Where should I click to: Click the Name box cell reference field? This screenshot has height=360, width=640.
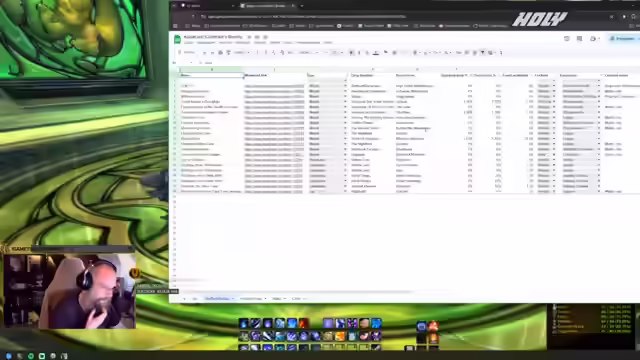pyautogui.click(x=182, y=62)
